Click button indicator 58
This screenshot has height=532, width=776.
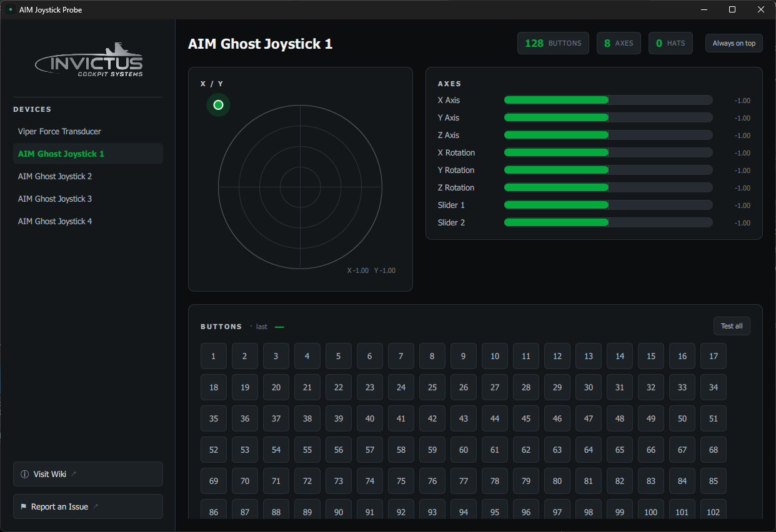[401, 450]
